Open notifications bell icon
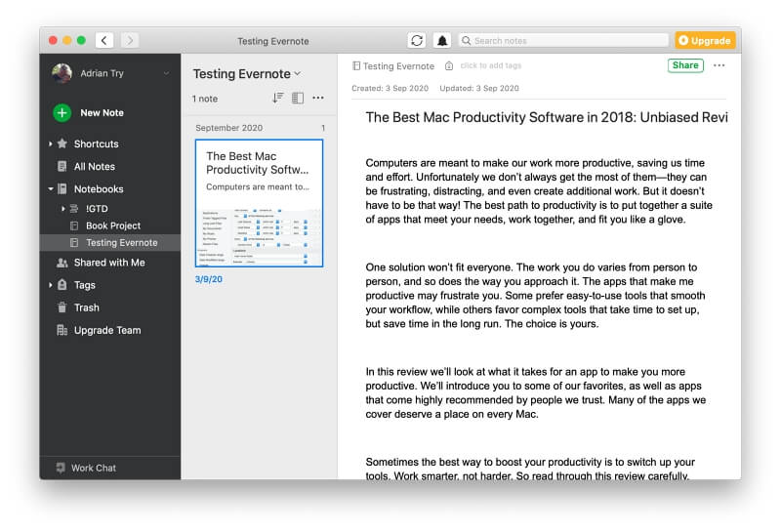781x532 pixels. 442,40
